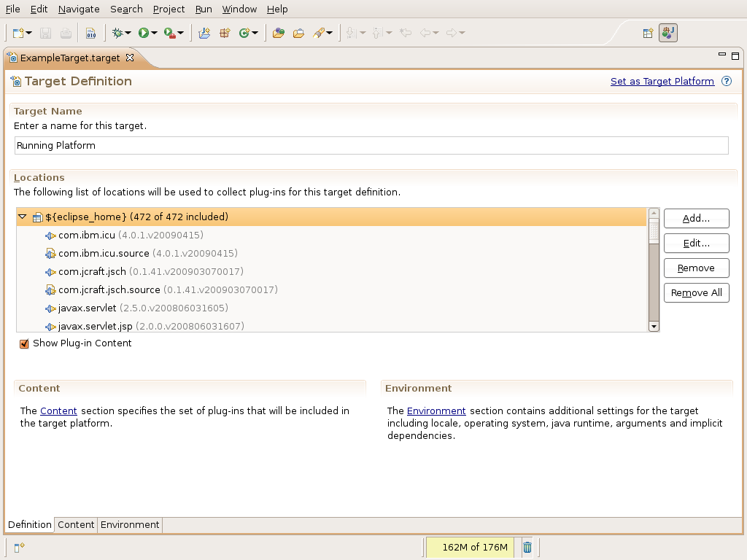
Task: Click the Open Perspective icon
Action: point(648,33)
